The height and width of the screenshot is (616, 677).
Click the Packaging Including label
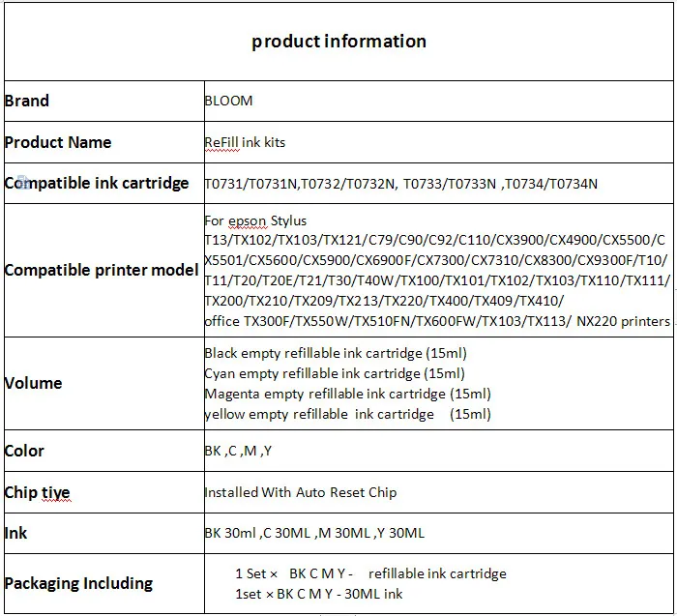point(79,583)
